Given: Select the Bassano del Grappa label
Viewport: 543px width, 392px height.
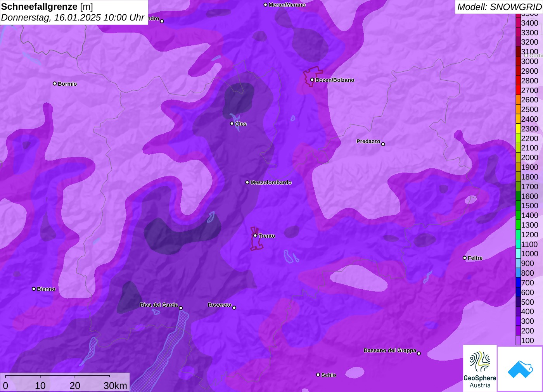Looking at the screenshot, I should click(390, 350).
